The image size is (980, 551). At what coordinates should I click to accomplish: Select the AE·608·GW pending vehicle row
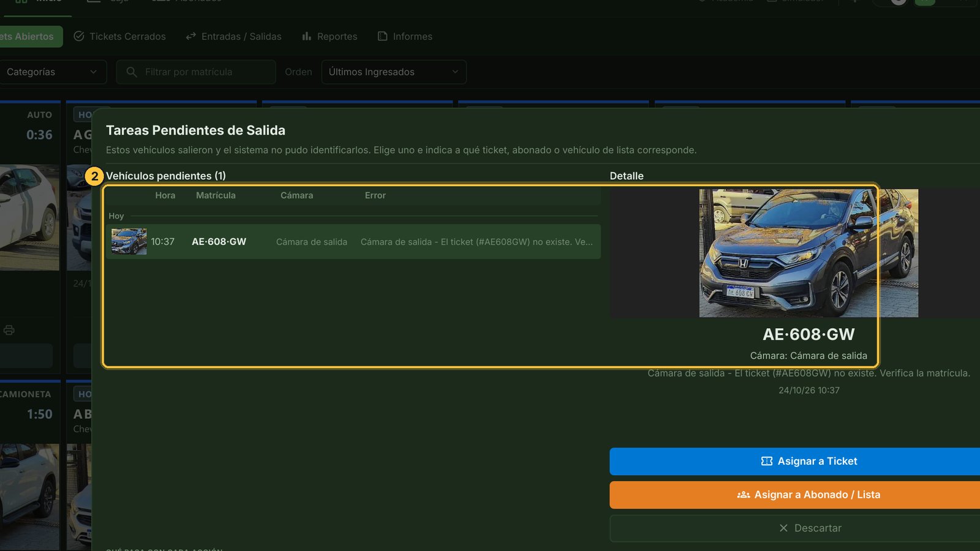click(353, 242)
